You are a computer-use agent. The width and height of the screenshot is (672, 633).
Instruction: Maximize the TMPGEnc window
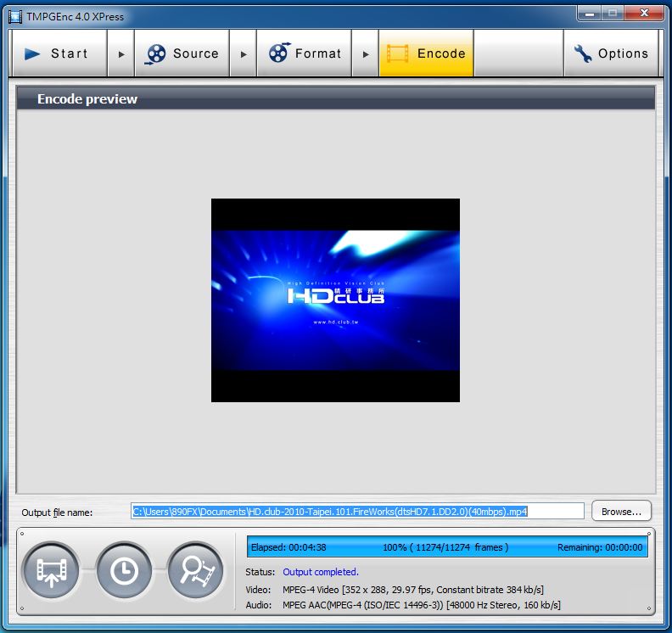point(613,13)
